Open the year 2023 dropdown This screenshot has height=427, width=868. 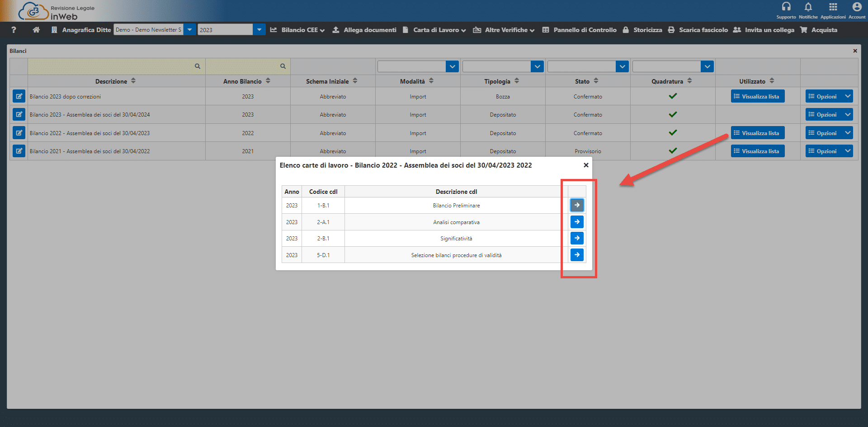[x=259, y=30]
